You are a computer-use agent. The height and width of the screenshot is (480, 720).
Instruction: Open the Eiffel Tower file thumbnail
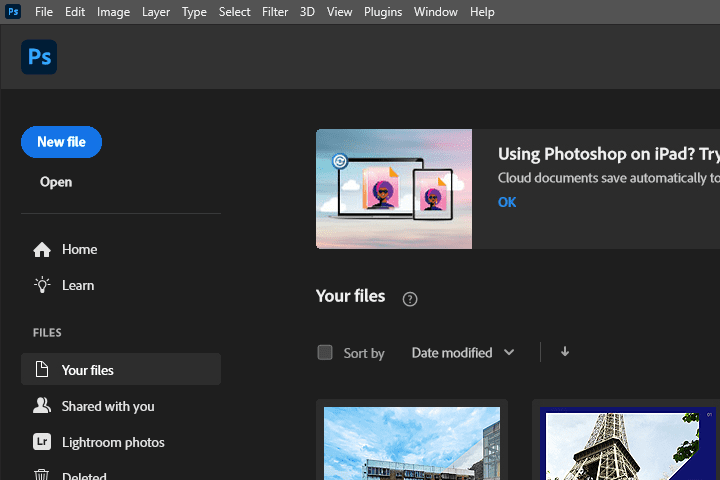pyautogui.click(x=628, y=443)
